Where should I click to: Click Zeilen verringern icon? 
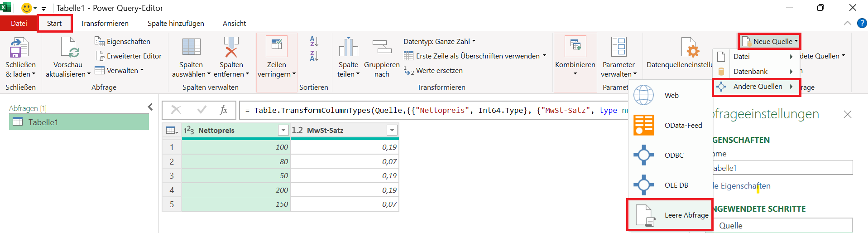[276, 46]
